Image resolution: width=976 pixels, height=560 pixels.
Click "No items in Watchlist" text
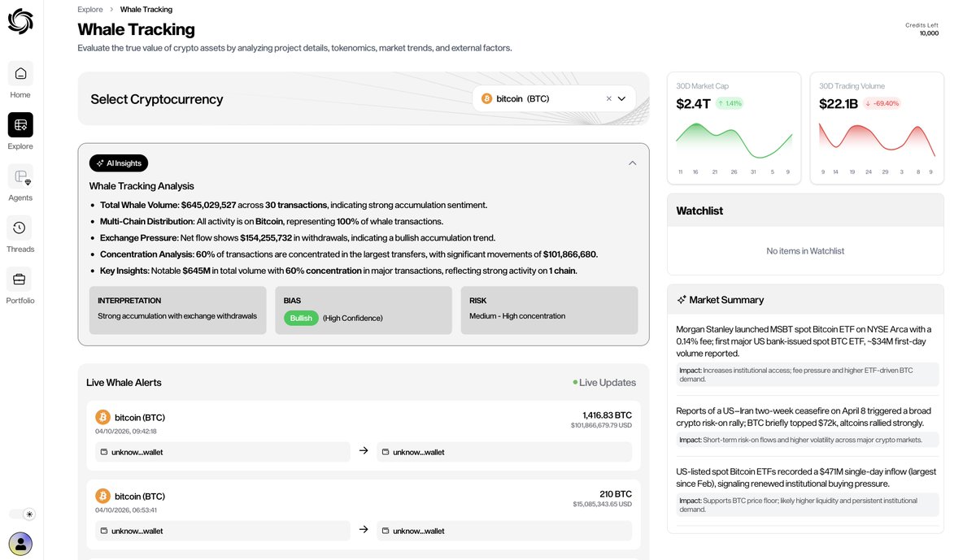805,251
